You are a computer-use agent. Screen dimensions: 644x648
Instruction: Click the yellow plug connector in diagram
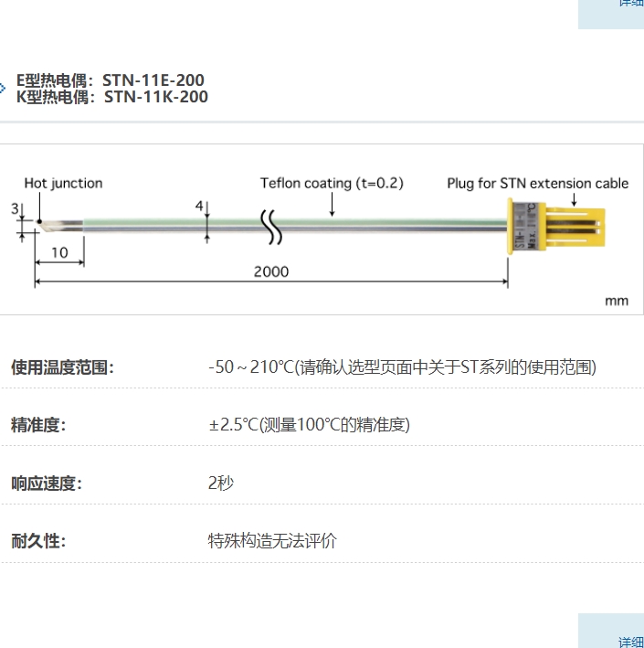pyautogui.click(x=556, y=226)
